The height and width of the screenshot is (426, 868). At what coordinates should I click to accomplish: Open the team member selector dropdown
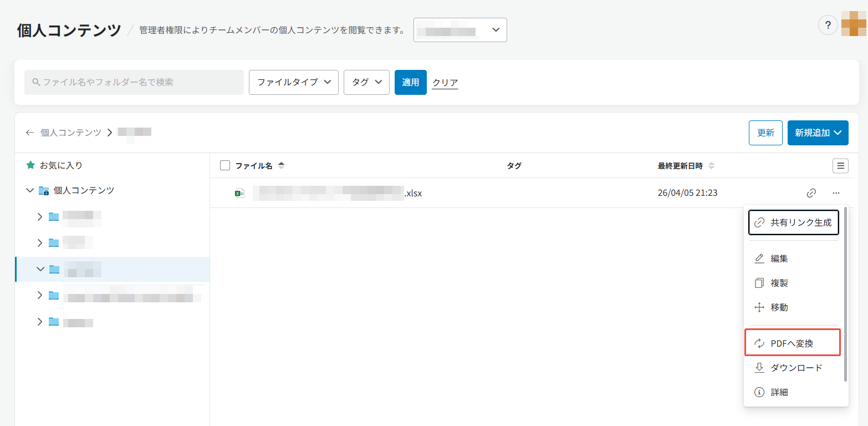coord(460,30)
